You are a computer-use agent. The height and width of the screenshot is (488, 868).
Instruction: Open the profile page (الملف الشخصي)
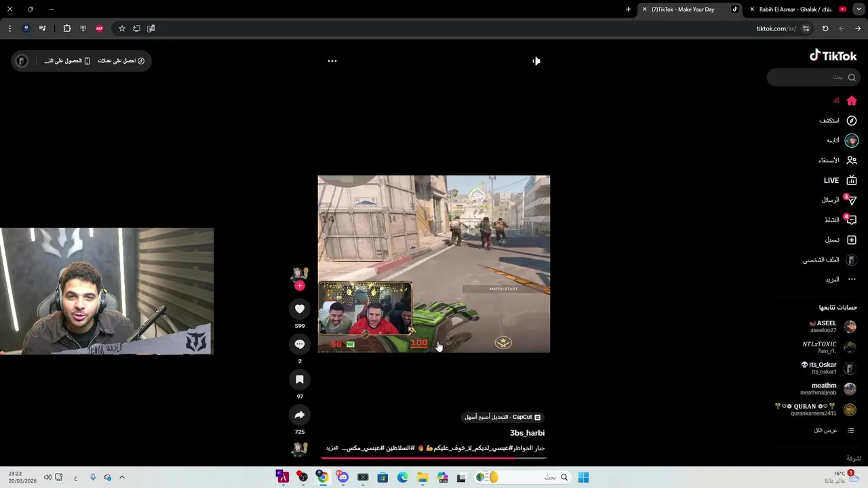coord(830,260)
